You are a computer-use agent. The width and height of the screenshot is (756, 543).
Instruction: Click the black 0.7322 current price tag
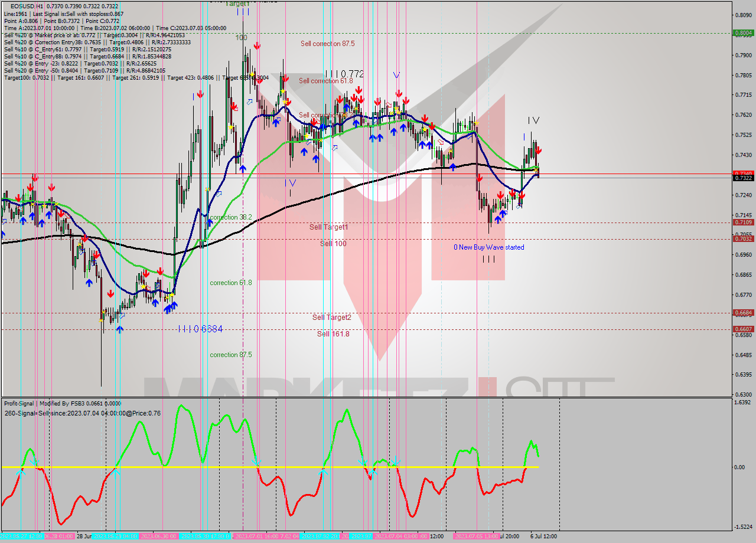coord(743,178)
